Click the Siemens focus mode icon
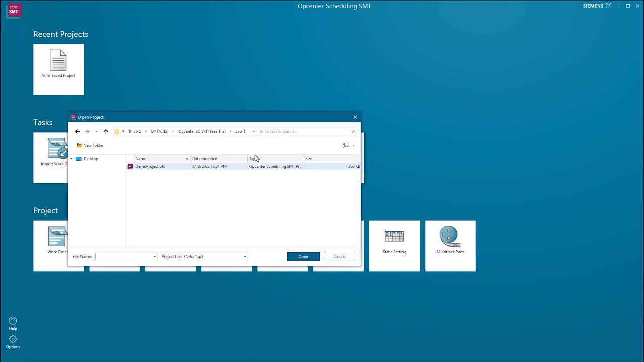The image size is (644, 362). point(609,6)
